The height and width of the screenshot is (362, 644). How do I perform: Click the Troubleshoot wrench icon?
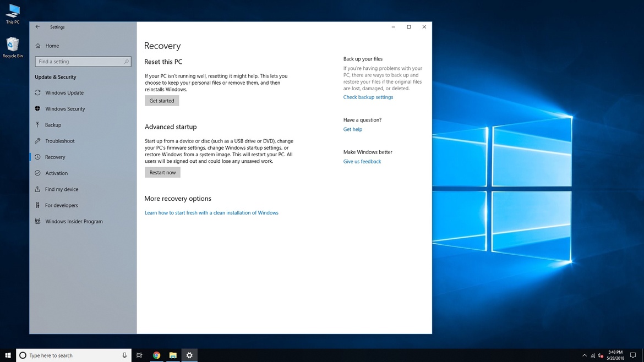[37, 141]
